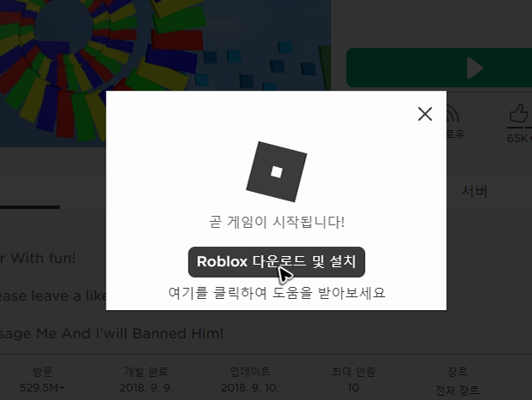Click the 최대 인원 stat label
This screenshot has height=400, width=532.
354,372
